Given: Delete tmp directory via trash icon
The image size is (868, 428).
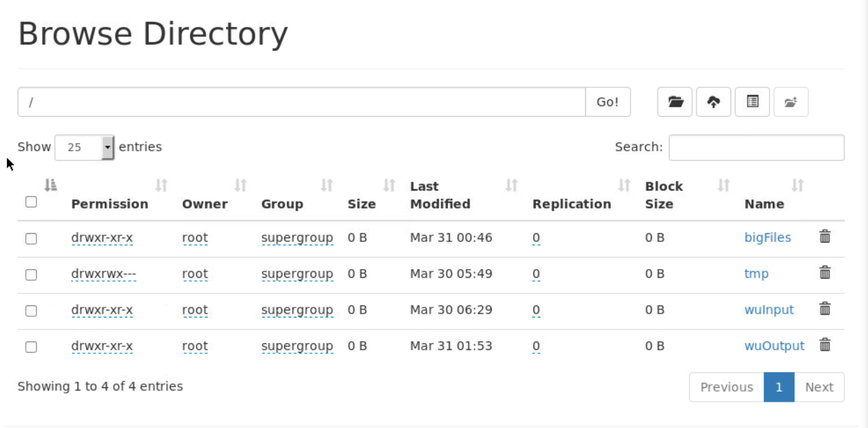Looking at the screenshot, I should (x=825, y=273).
